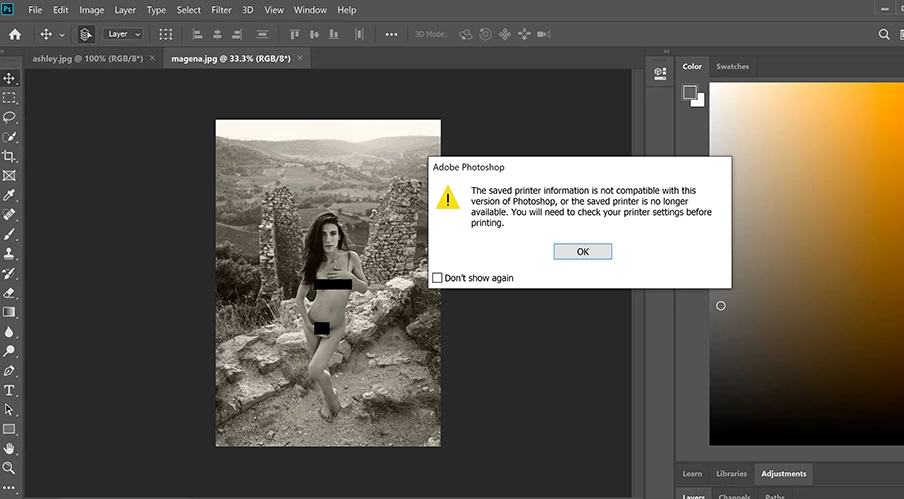The image size is (904, 499).
Task: Select the Horizontal Type tool
Action: tap(9, 390)
